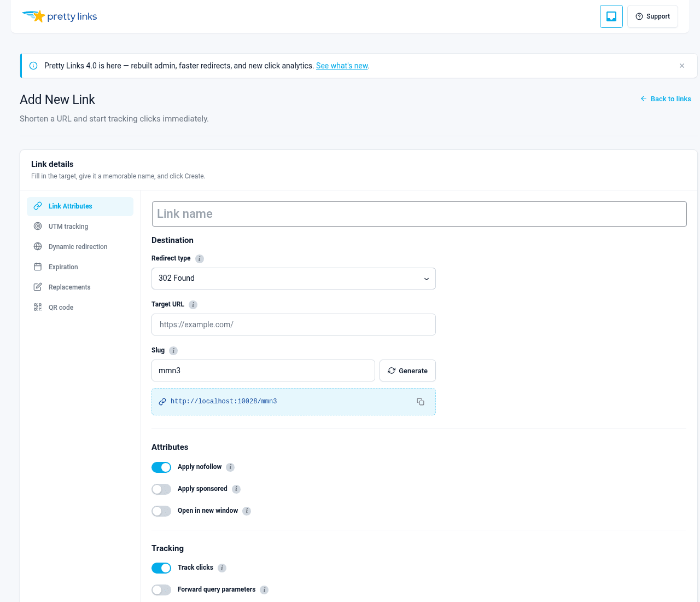700x602 pixels.
Task: Open the inbox notifications icon button
Action: (611, 16)
